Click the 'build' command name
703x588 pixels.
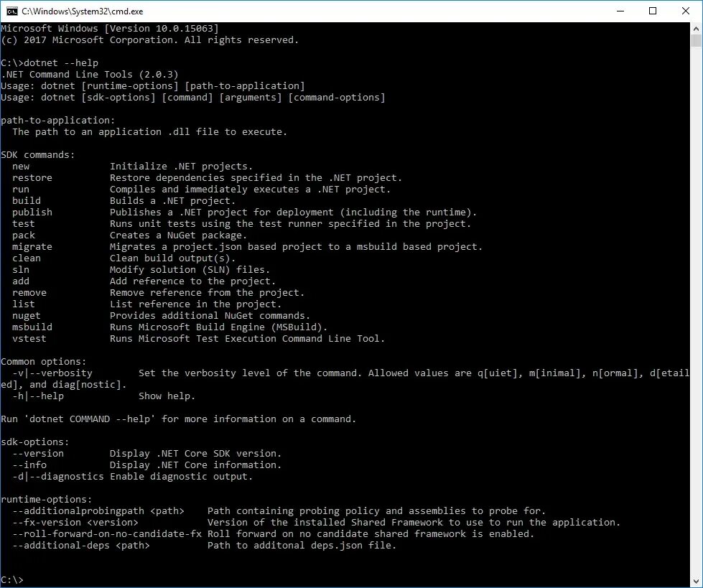(x=27, y=201)
